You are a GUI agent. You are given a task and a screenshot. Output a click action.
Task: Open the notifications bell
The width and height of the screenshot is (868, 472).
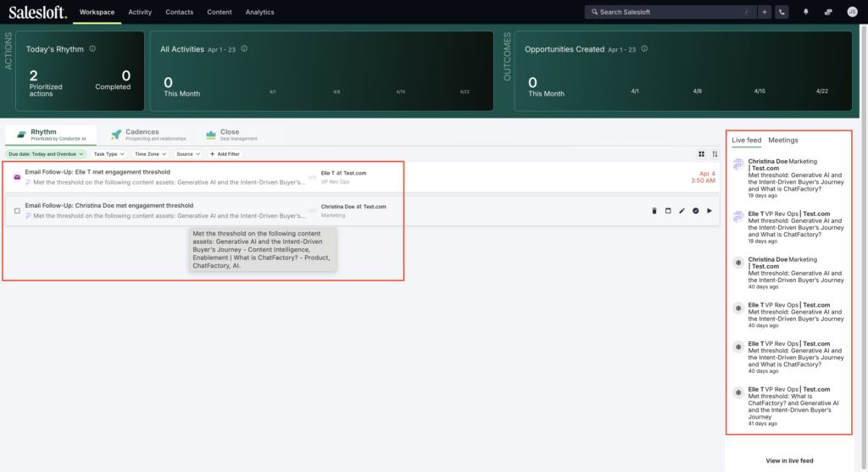point(806,12)
